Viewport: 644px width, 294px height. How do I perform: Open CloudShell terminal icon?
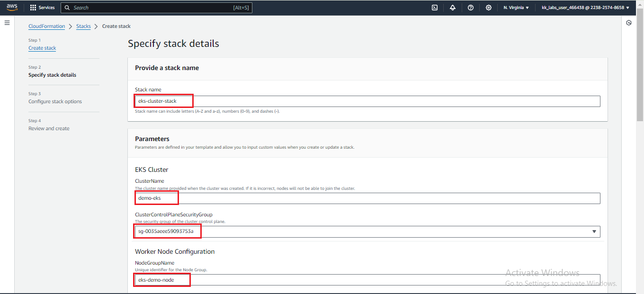click(434, 8)
